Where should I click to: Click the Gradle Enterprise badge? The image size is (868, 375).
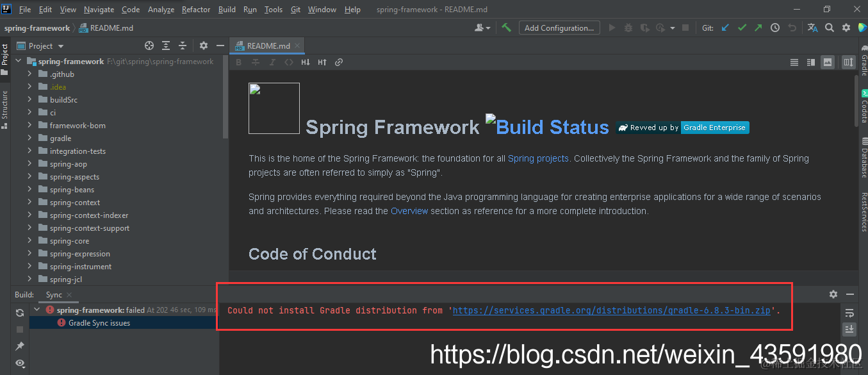683,128
